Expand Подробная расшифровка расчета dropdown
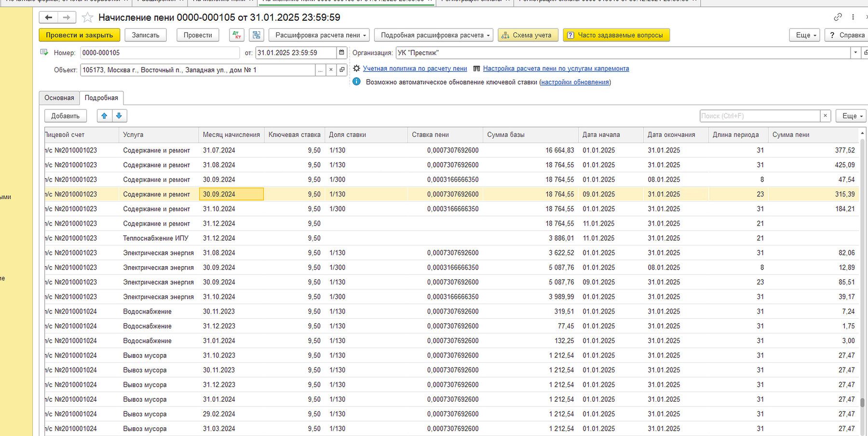Viewport: 868px width, 436px height. click(x=434, y=35)
